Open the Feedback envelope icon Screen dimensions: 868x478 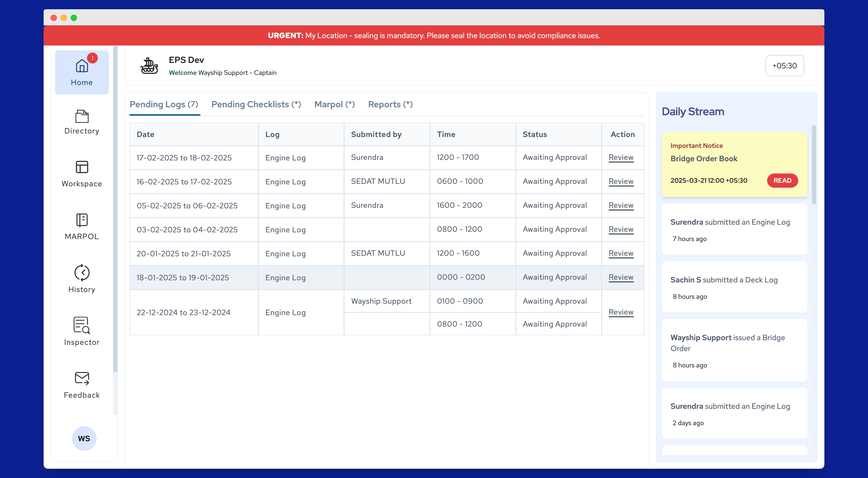(x=82, y=378)
